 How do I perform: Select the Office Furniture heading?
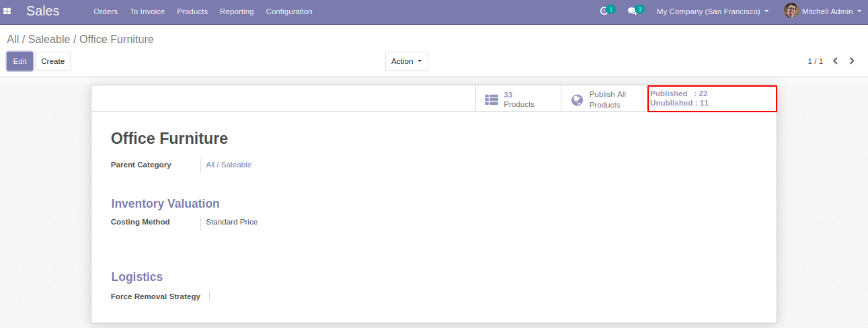[x=169, y=138]
